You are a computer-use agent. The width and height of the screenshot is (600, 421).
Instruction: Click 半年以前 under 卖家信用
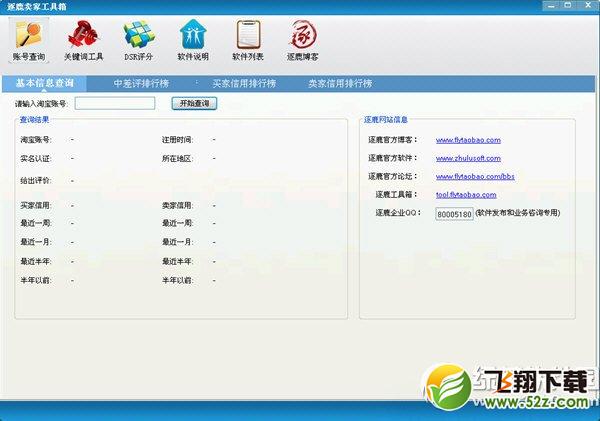tap(178, 281)
